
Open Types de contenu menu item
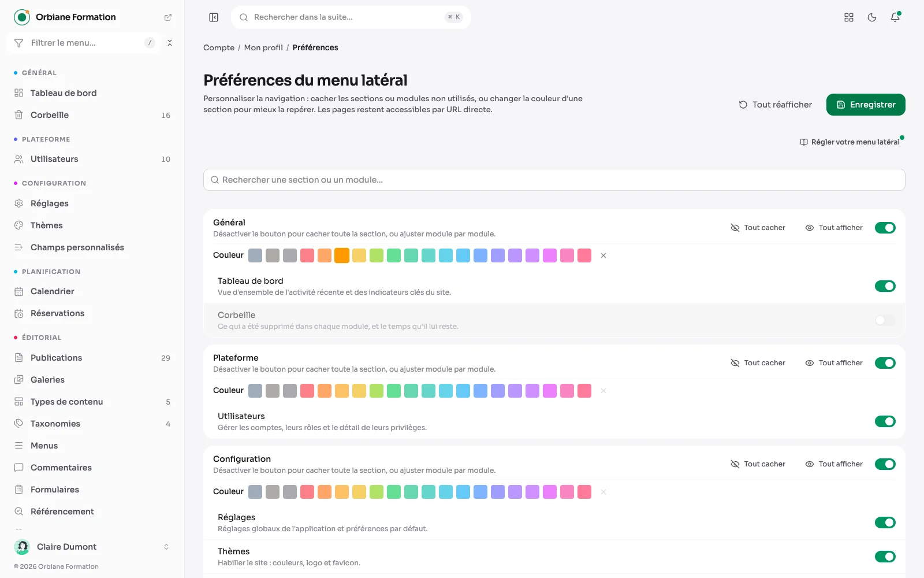coord(92,402)
